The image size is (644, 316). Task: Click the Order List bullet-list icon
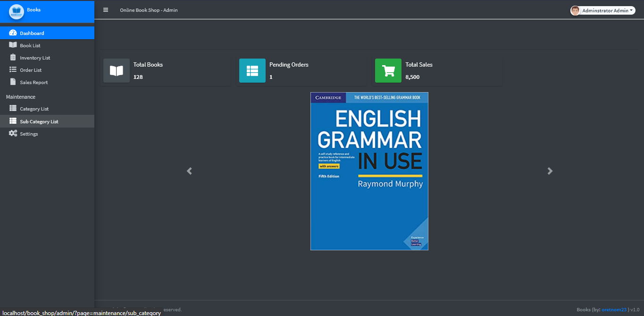point(13,70)
